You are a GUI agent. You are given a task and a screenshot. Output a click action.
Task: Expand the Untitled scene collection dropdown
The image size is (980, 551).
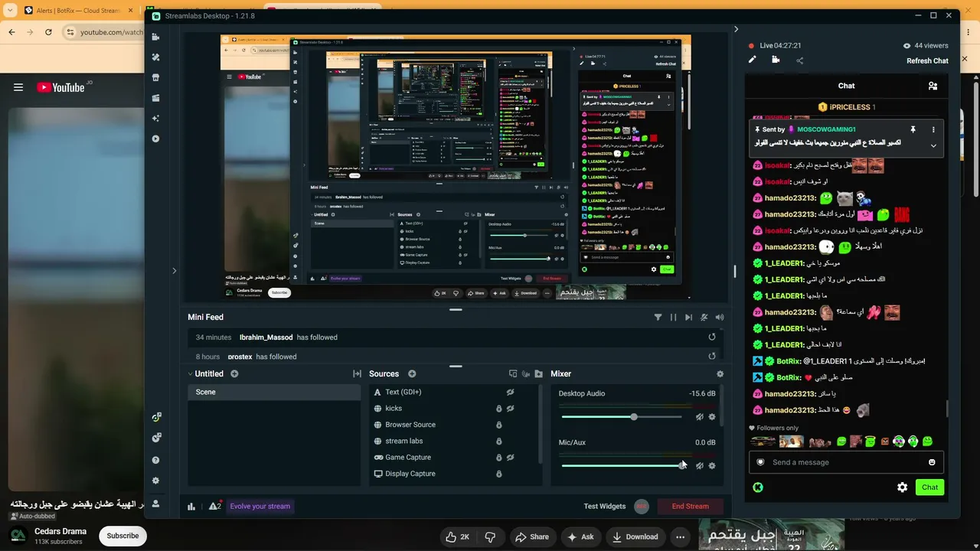(191, 373)
